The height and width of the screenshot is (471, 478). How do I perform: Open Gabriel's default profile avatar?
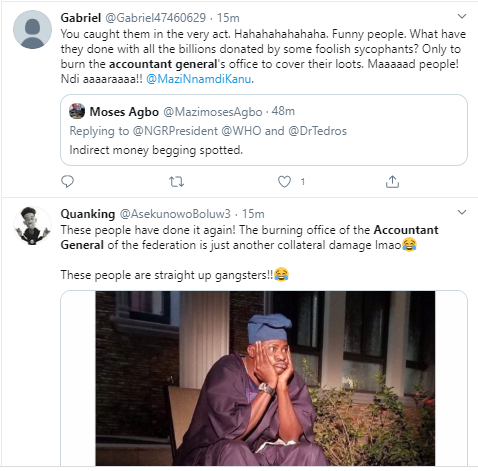pos(32,29)
